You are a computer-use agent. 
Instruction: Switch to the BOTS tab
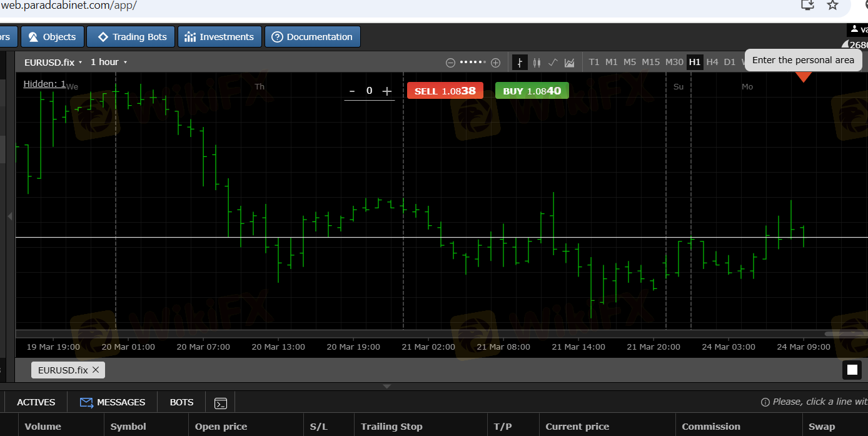click(x=182, y=402)
